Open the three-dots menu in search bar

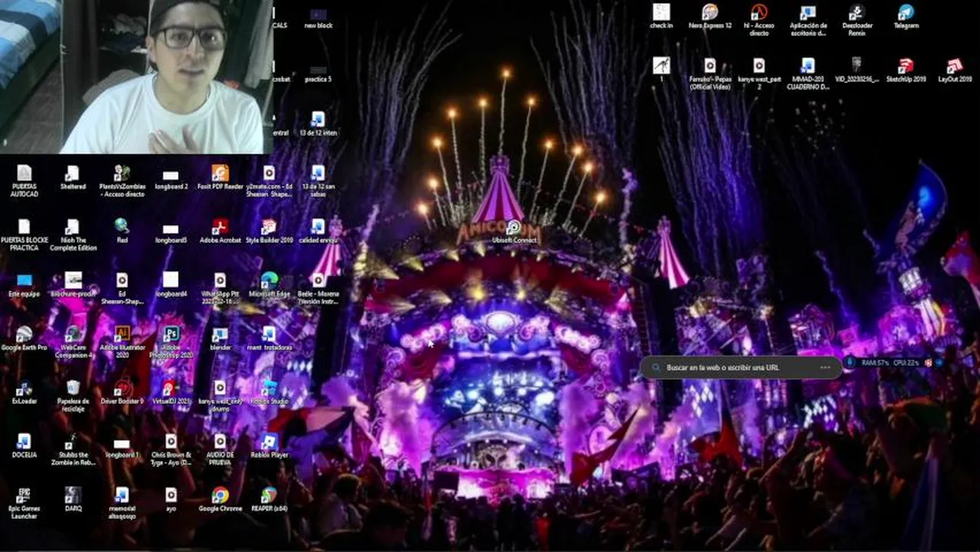[x=825, y=367]
